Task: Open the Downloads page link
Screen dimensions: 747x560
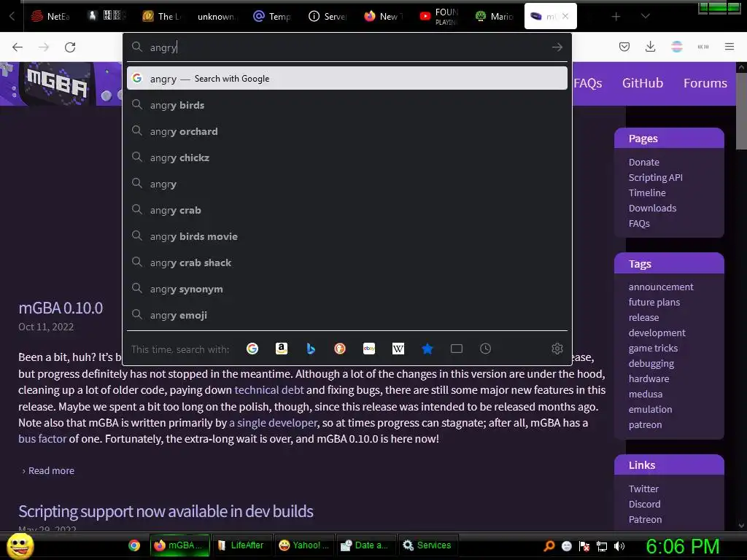Action: coord(652,208)
